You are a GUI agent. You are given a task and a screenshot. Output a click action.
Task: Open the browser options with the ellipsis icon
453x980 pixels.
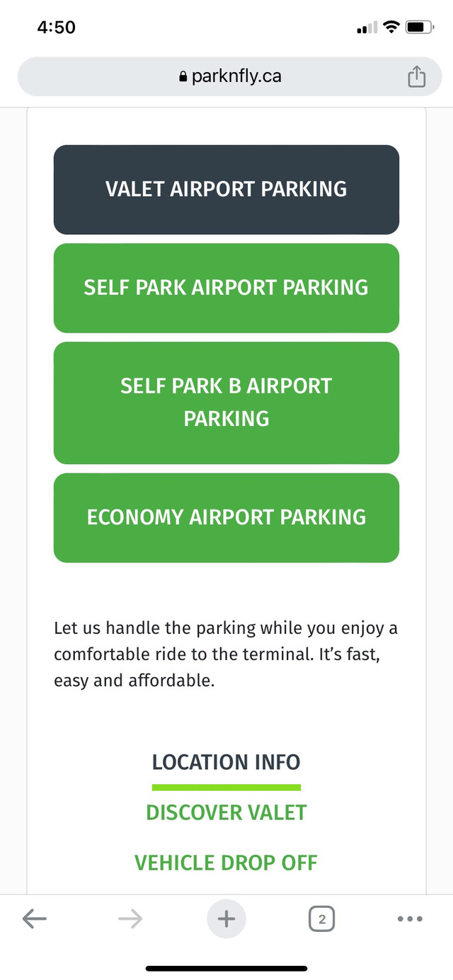[x=410, y=918]
